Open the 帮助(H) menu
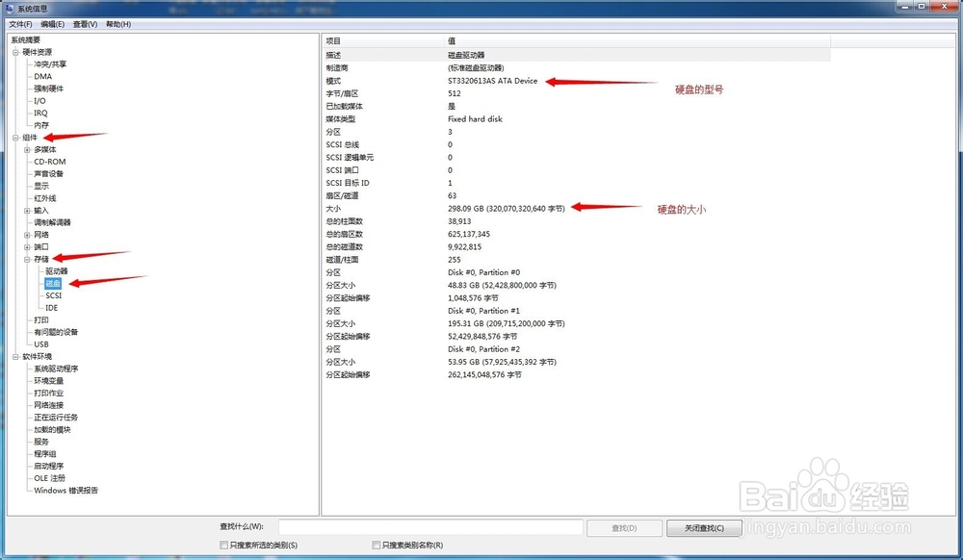The width and height of the screenshot is (963, 560). [x=117, y=24]
